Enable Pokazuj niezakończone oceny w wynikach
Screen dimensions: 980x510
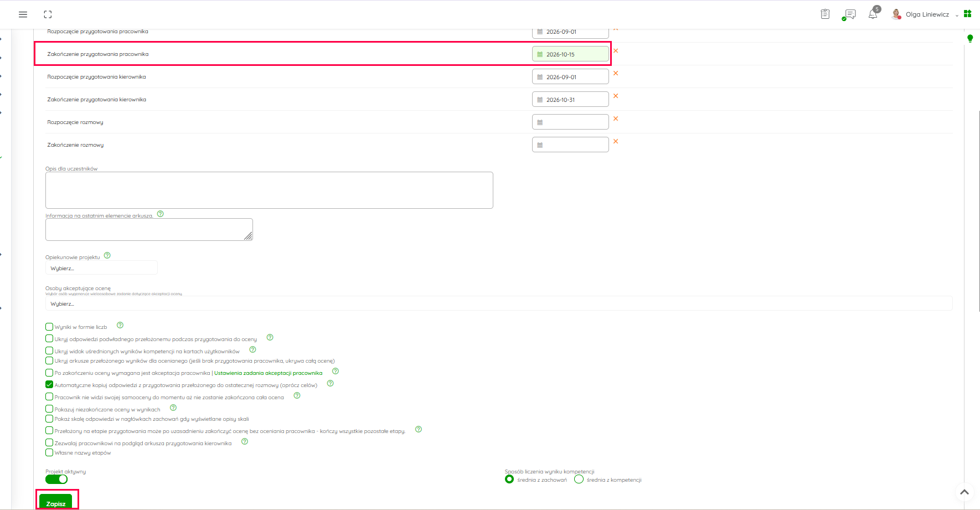49,409
